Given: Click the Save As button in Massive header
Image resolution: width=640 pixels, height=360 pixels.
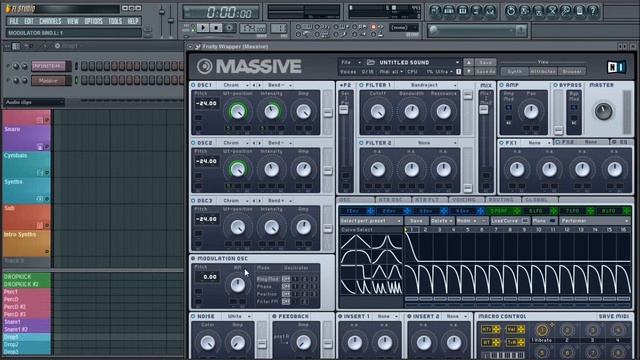Looking at the screenshot, I should [x=486, y=71].
